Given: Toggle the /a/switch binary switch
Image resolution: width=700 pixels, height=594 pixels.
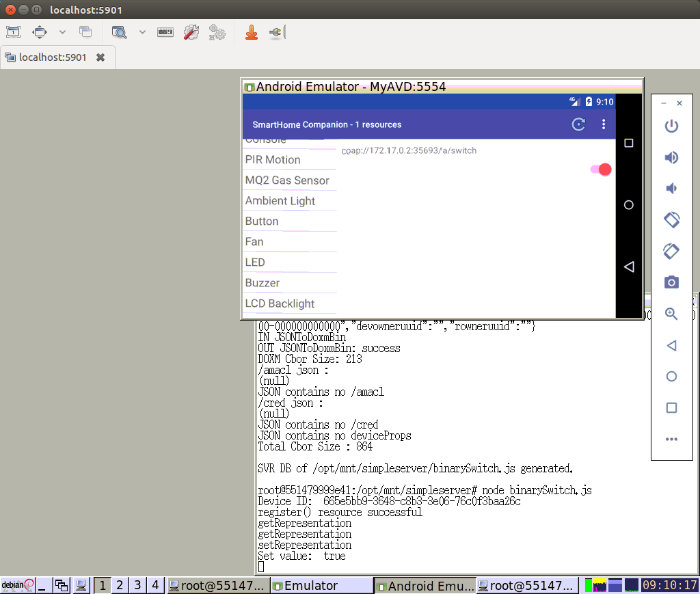Looking at the screenshot, I should [601, 170].
